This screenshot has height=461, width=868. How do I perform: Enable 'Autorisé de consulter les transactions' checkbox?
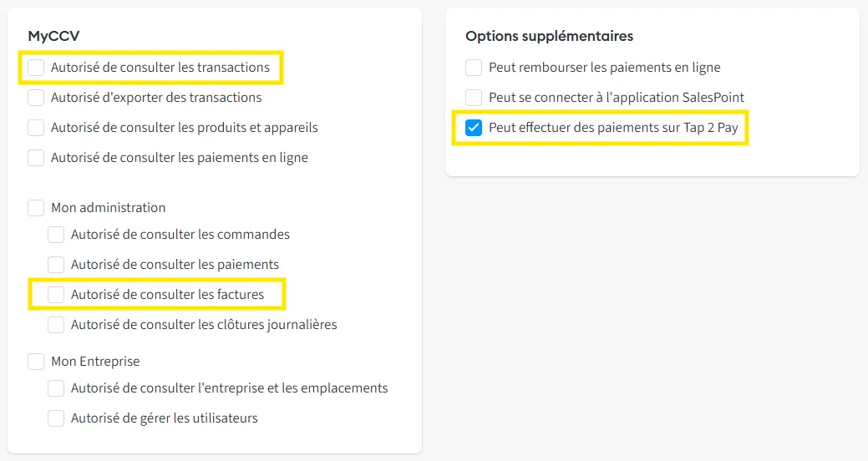[36, 68]
